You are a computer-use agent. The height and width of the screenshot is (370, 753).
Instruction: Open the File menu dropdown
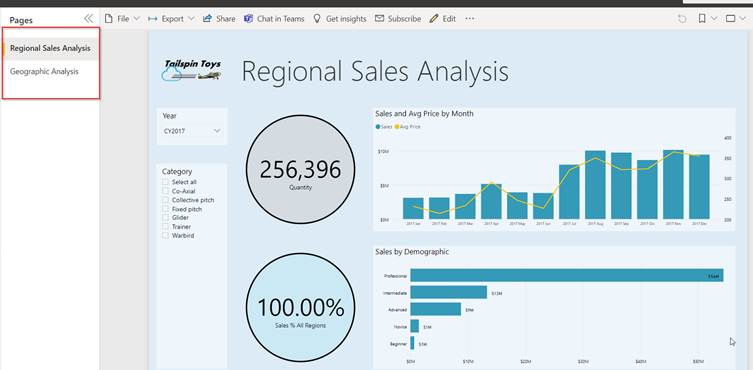click(122, 19)
